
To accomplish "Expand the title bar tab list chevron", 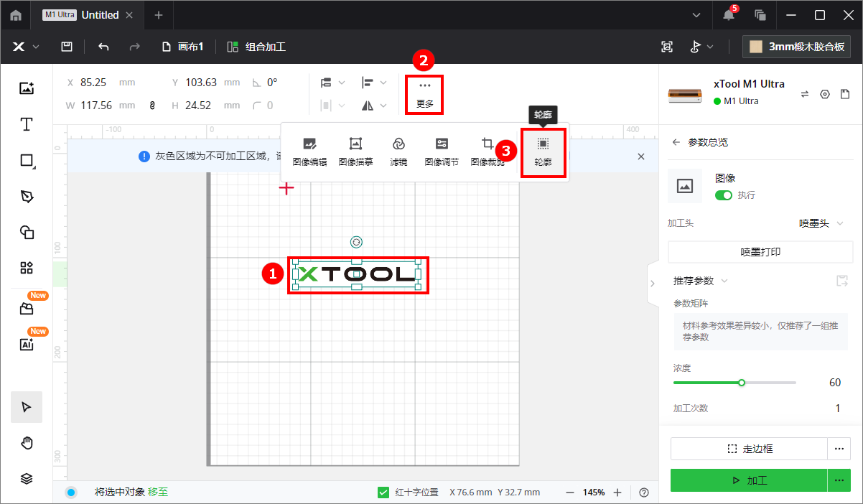I will coord(696,15).
